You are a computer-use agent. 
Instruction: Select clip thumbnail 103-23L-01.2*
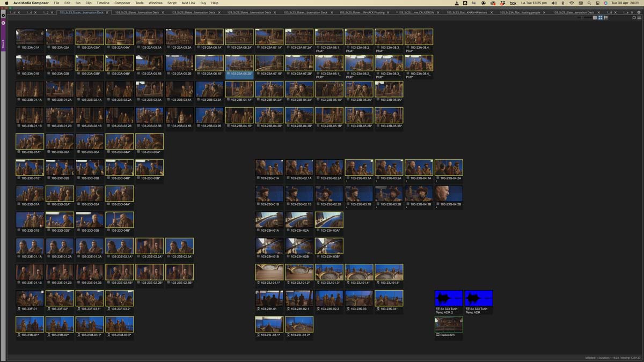coord(299,324)
